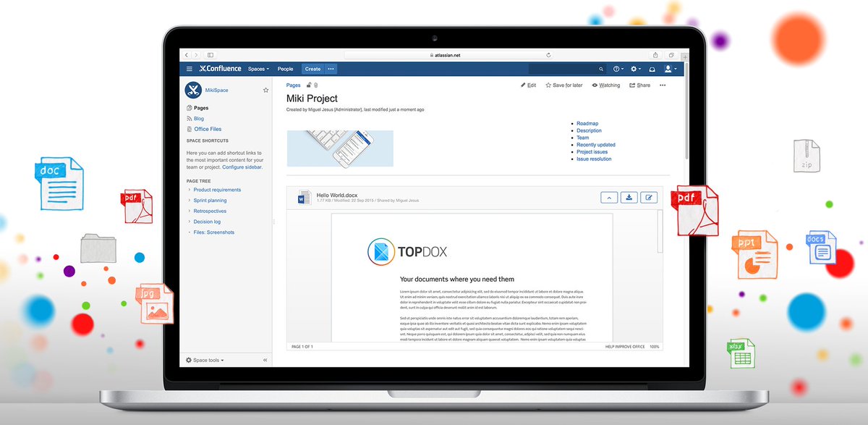Screen dimensions: 868x425
Task: Open the settings gear menu
Action: click(636, 69)
